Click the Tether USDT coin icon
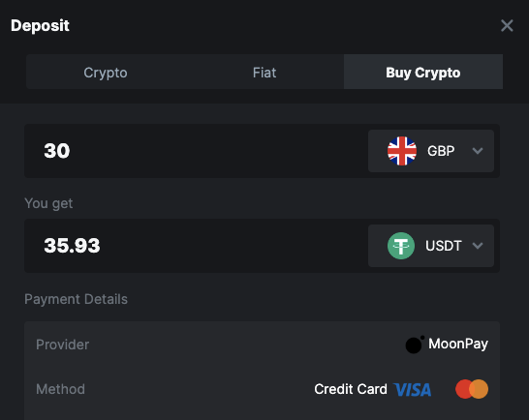 (401, 246)
